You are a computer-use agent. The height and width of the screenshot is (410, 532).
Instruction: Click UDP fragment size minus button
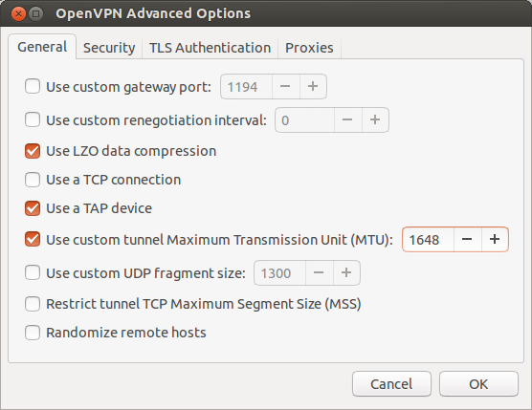[x=319, y=272]
